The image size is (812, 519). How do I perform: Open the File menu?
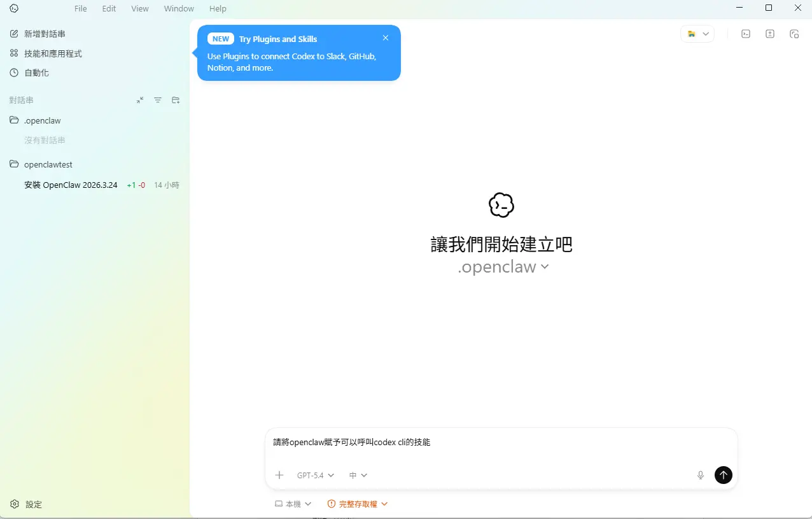pos(81,8)
